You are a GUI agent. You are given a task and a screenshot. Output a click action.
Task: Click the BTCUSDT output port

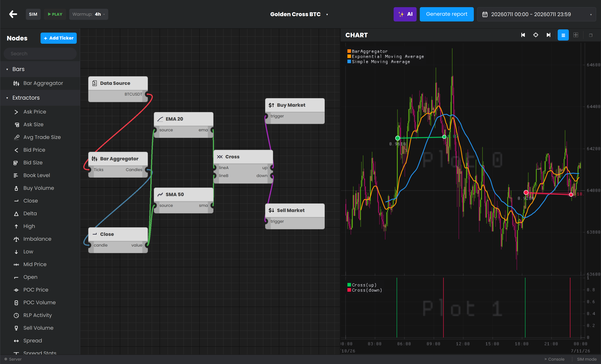click(x=147, y=94)
